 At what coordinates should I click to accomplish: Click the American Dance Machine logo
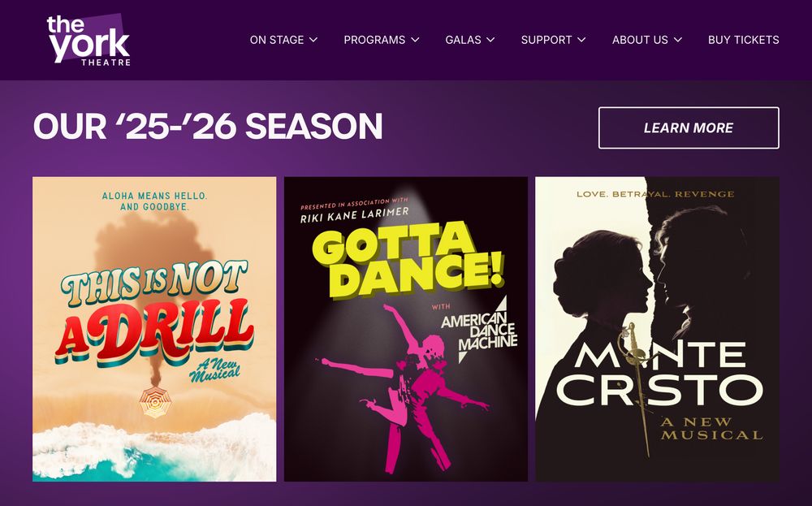pos(480,330)
